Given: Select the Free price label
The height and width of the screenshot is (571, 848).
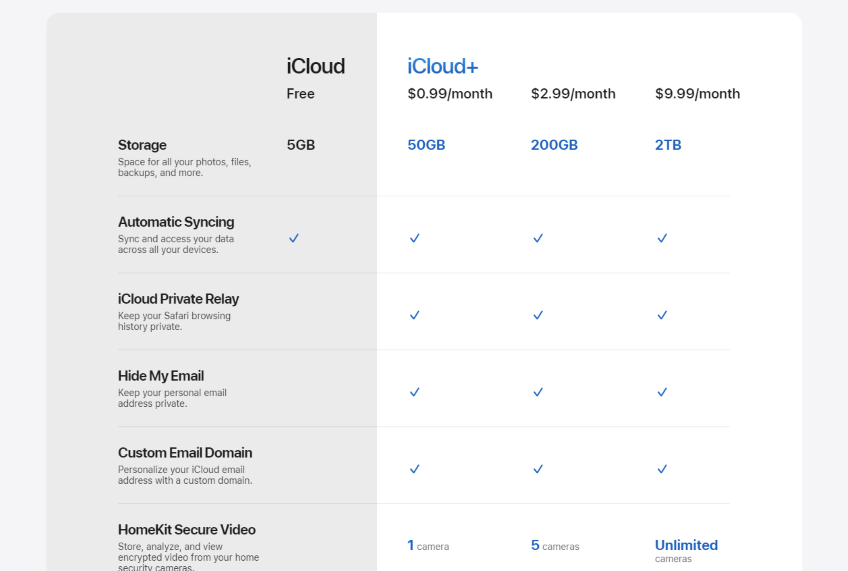Looking at the screenshot, I should pyautogui.click(x=300, y=94).
